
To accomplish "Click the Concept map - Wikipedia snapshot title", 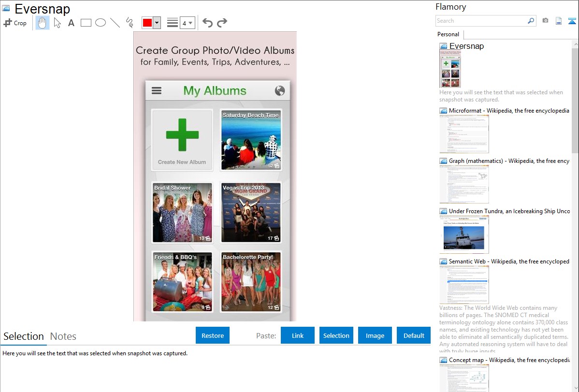I will point(509,360).
